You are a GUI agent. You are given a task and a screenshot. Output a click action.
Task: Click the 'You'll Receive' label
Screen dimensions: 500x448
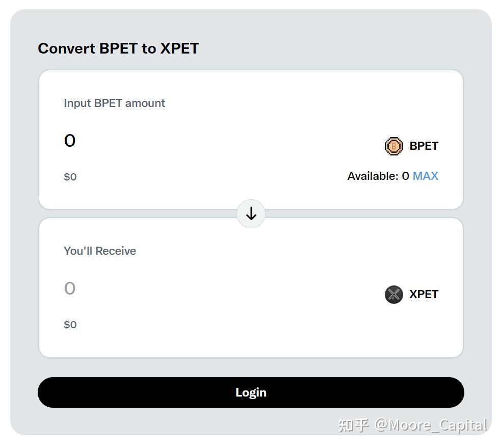tap(100, 251)
